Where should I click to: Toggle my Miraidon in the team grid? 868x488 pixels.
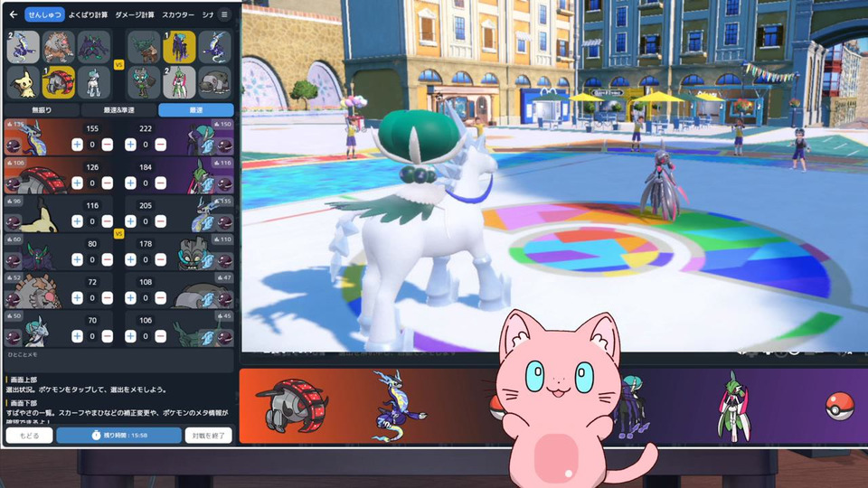(24, 46)
